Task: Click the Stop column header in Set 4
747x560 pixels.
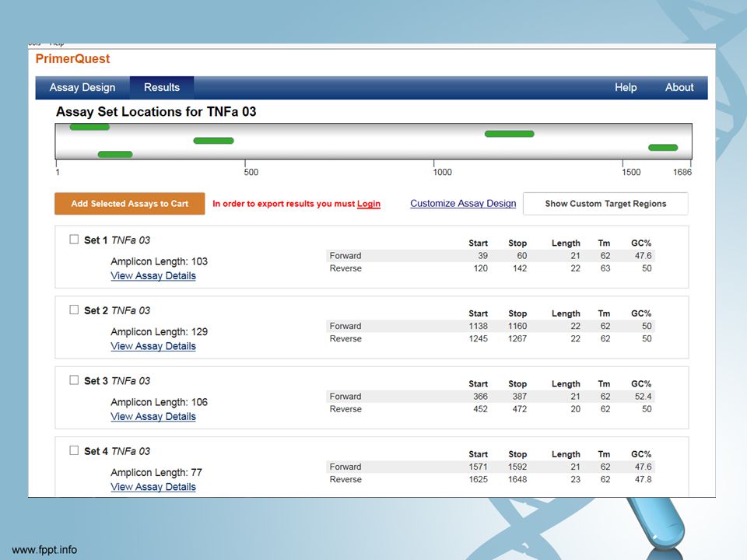Action: tap(517, 454)
